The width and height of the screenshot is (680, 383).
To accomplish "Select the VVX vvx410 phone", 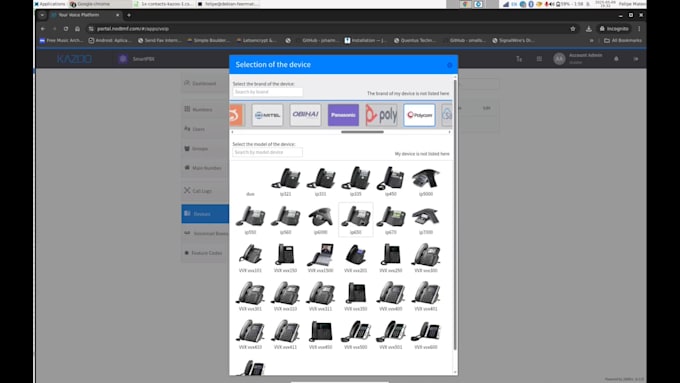I will click(x=250, y=334).
